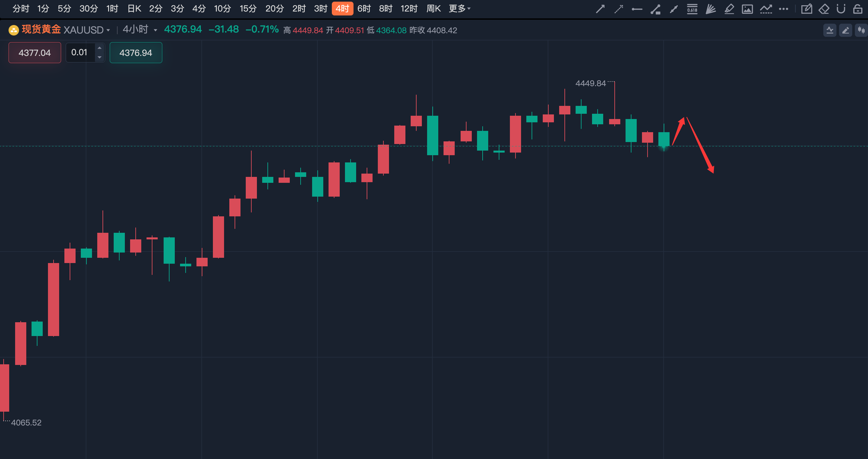Screen dimensions: 868x459
Task: Switch to the 20分 timeframe
Action: pyautogui.click(x=274, y=9)
